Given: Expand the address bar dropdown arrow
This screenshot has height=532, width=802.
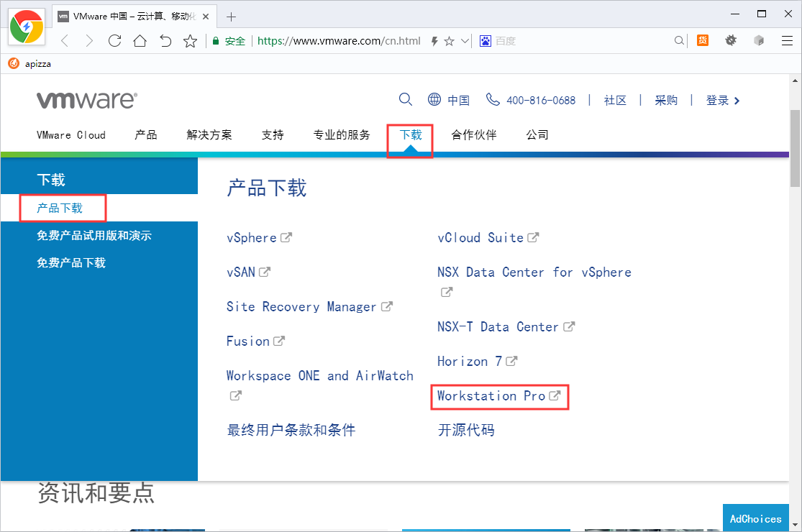Looking at the screenshot, I should coord(465,41).
